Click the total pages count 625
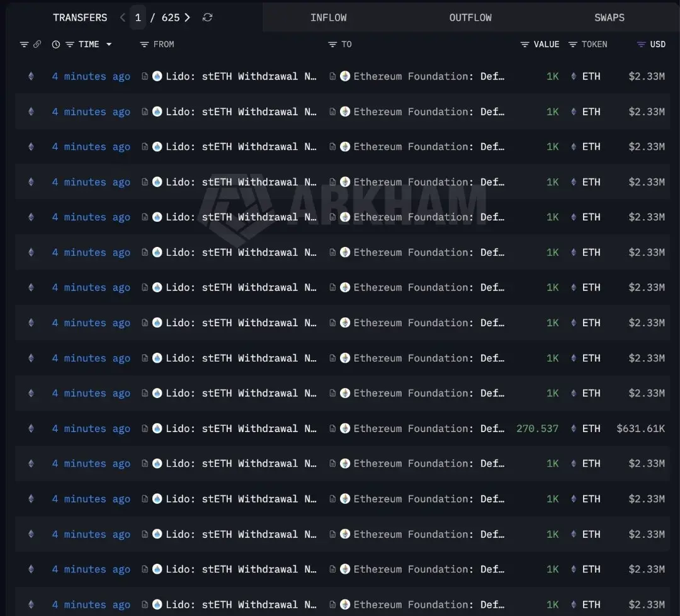This screenshot has height=616, width=680. click(171, 18)
